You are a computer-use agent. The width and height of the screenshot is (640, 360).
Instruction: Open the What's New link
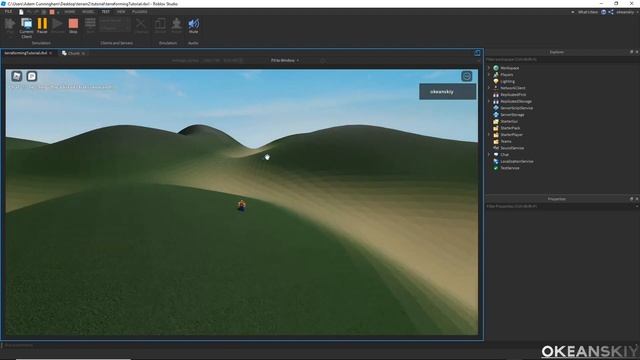(x=588, y=12)
